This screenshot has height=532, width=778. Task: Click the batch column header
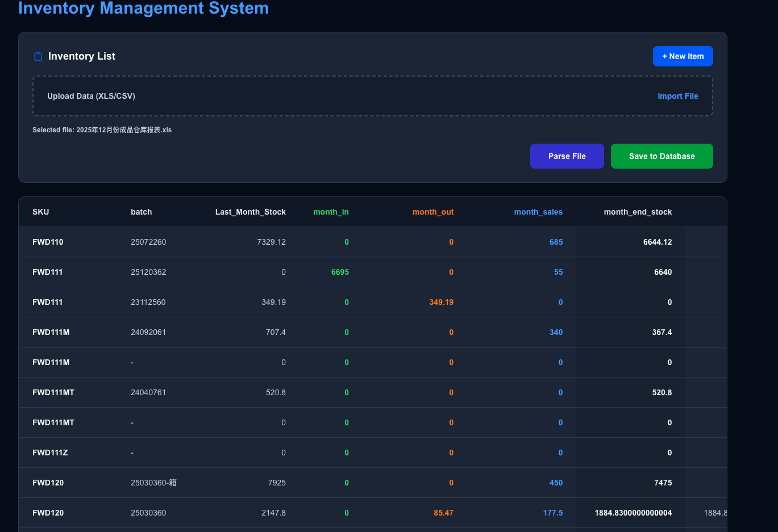(141, 212)
